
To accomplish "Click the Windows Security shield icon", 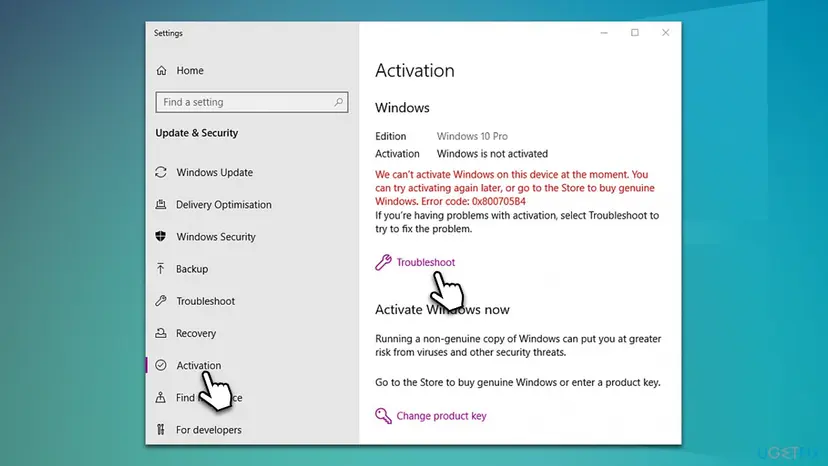I will click(x=161, y=236).
